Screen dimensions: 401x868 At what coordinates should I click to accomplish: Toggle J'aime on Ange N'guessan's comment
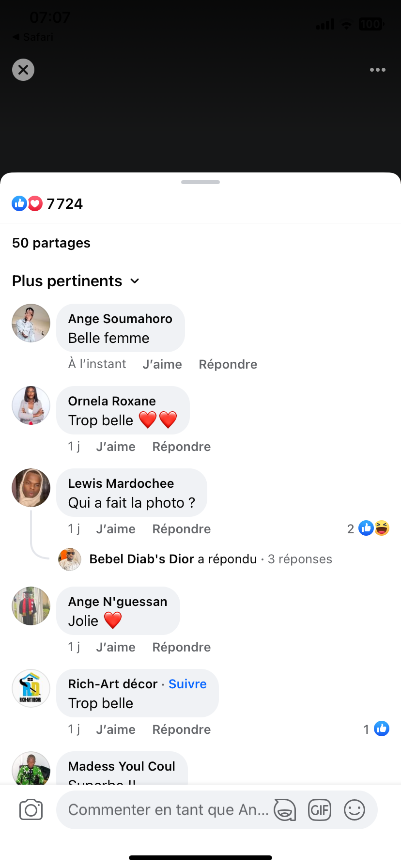tap(116, 647)
